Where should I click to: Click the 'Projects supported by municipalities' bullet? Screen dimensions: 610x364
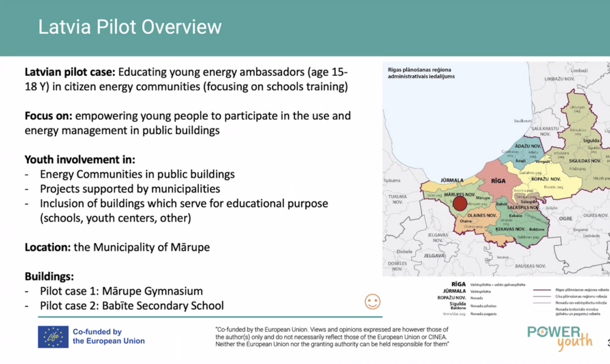click(x=130, y=189)
